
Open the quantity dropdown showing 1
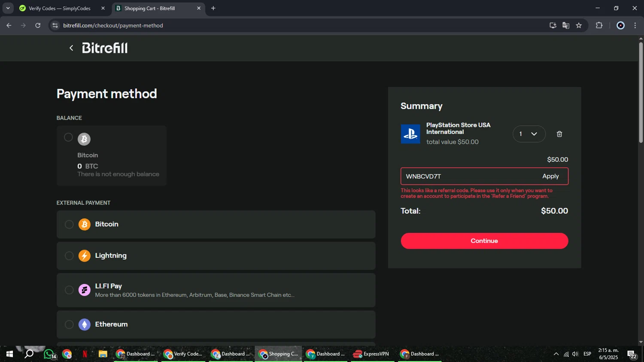click(529, 134)
